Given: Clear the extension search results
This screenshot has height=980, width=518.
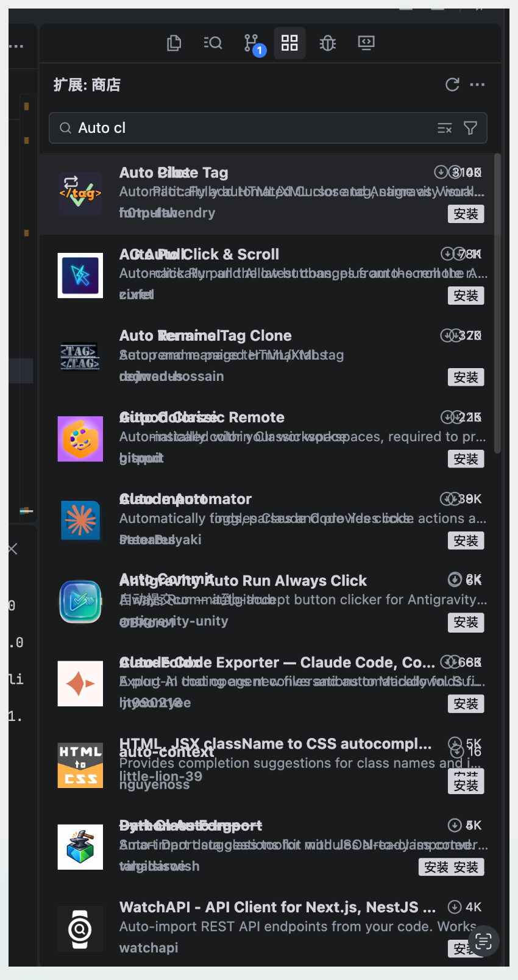Looking at the screenshot, I should [445, 128].
